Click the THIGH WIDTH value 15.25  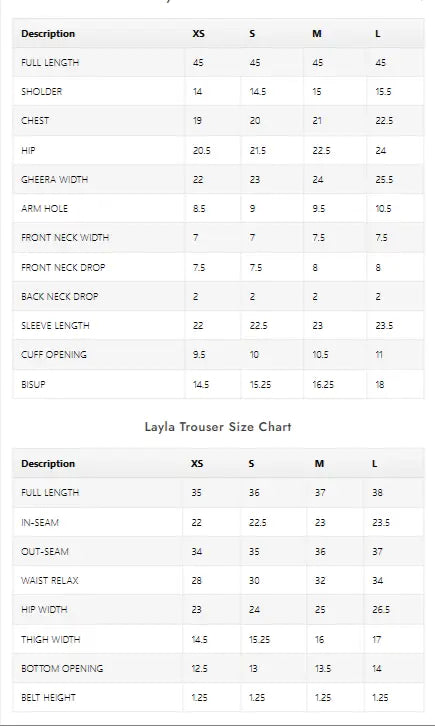coord(259,639)
